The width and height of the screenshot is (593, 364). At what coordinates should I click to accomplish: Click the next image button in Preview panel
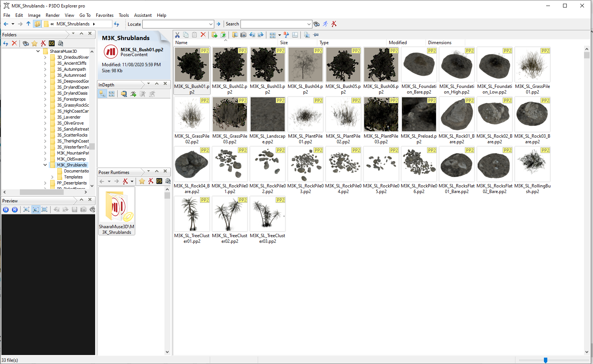(15, 209)
